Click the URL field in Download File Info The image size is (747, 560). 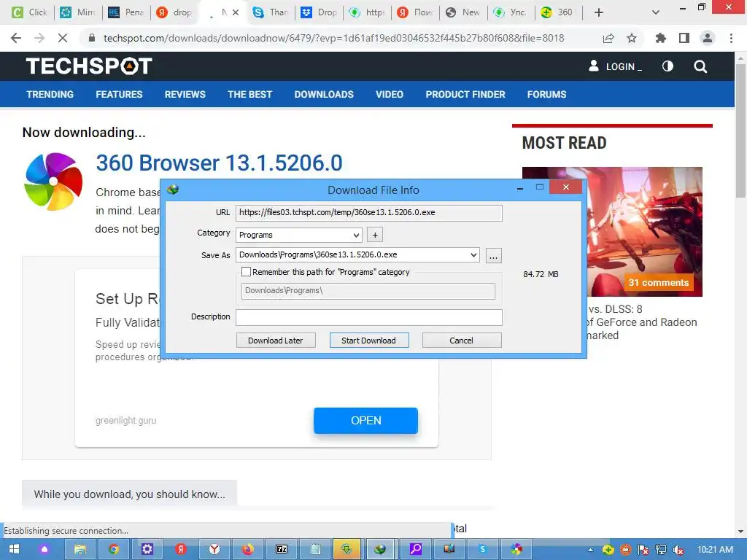click(368, 213)
